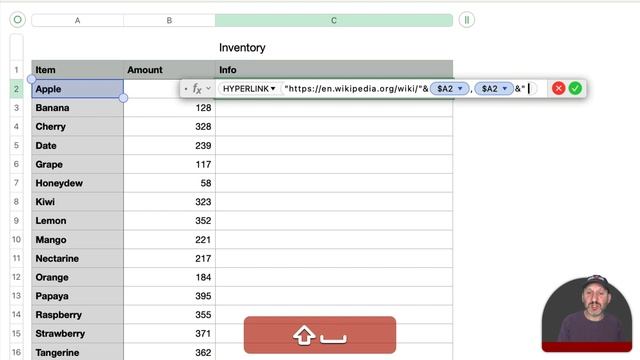Select the Cherry cell
Viewport: 640px width, 360px height.
pos(78,127)
